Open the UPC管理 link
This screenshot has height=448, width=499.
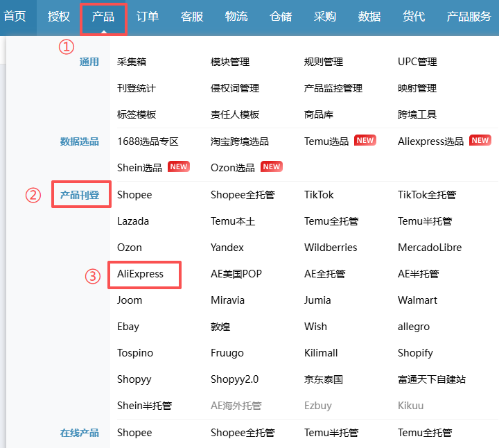pos(417,62)
